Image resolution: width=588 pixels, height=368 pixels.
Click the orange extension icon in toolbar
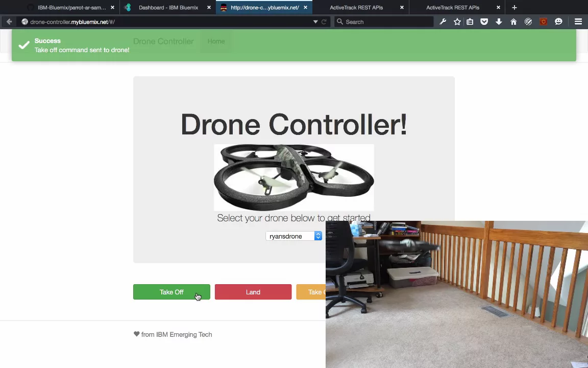pos(543,22)
